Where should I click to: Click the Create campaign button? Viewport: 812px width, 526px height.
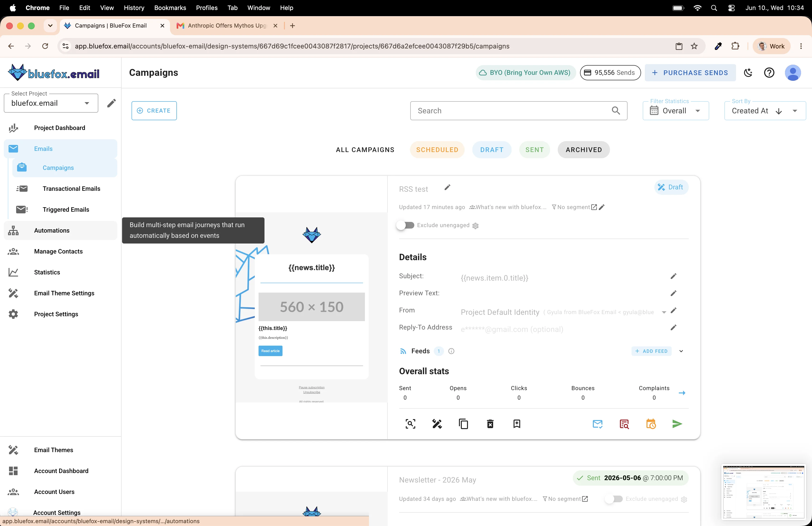pos(154,111)
